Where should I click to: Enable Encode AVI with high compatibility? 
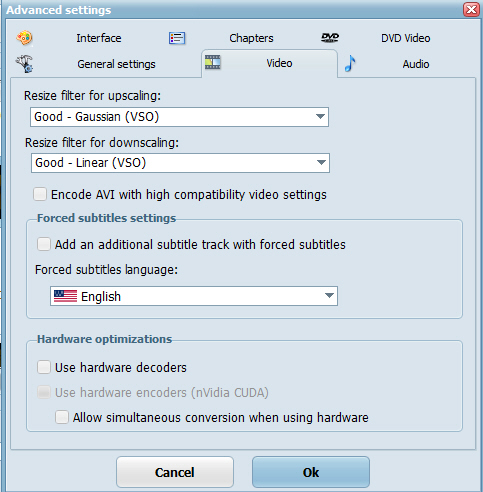[x=40, y=194]
